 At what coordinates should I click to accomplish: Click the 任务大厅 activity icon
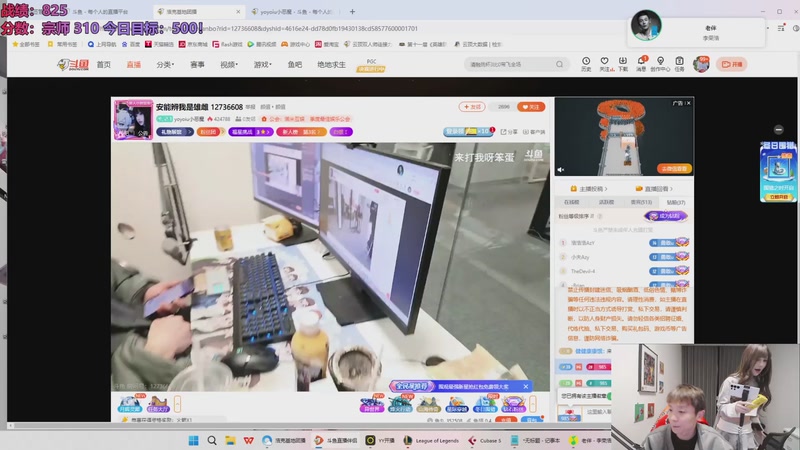(x=158, y=404)
